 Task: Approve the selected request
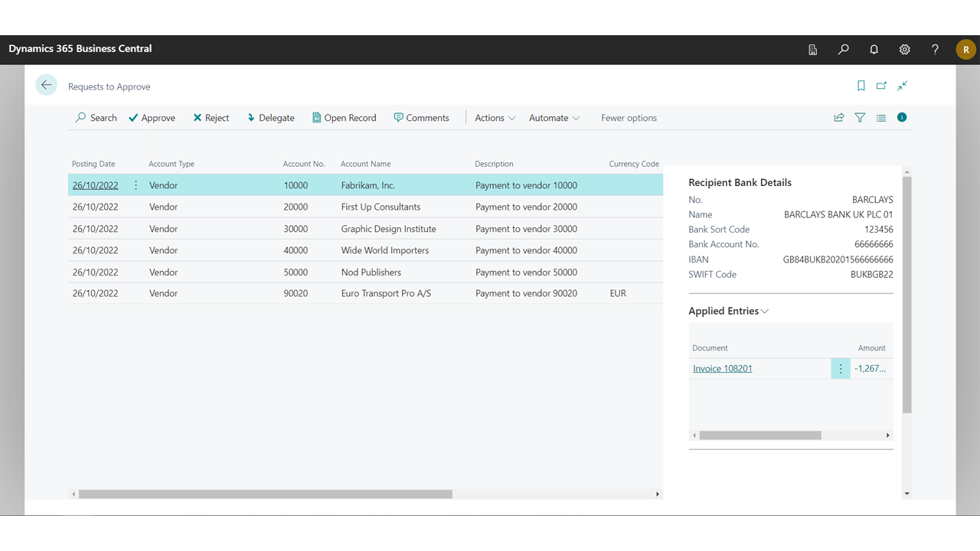tap(152, 118)
